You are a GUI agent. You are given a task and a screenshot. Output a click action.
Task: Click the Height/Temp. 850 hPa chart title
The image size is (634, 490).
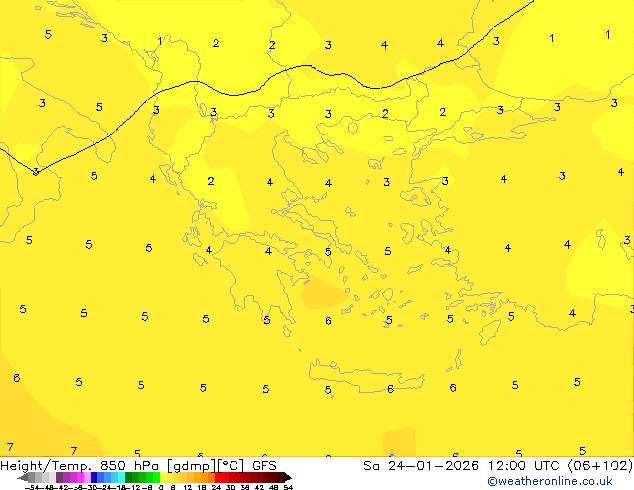pyautogui.click(x=80, y=466)
